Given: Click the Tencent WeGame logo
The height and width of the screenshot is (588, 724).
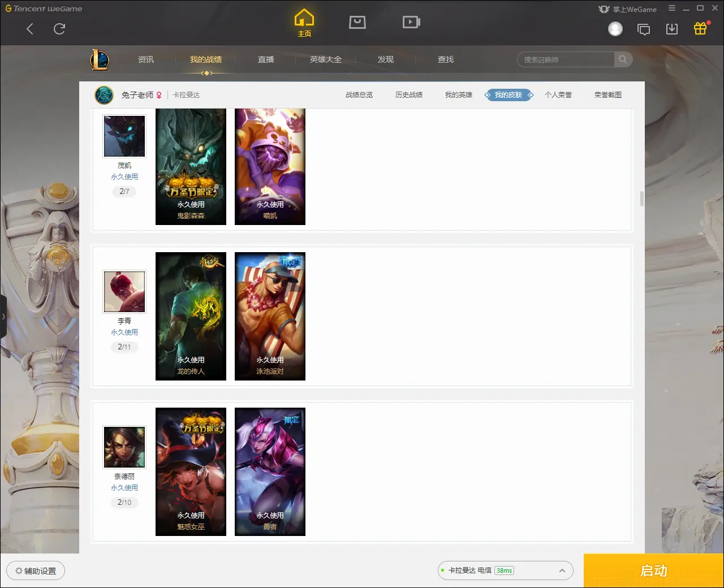Looking at the screenshot, I should coord(44,8).
